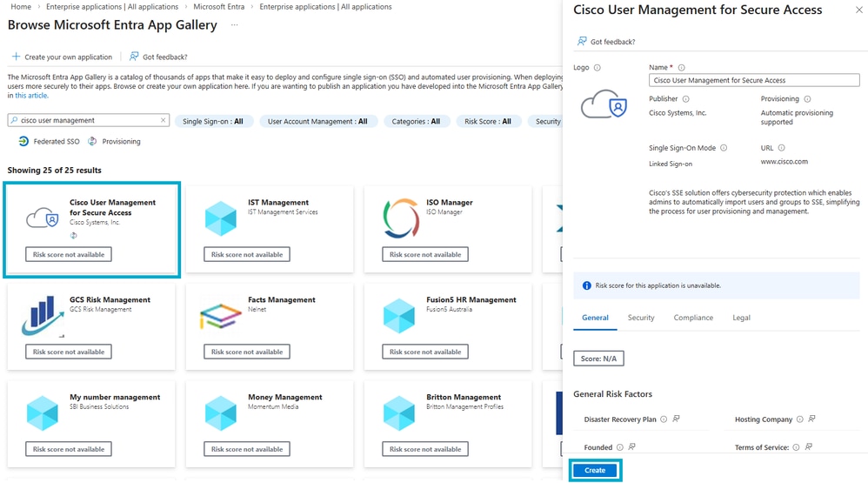Click the info icon next to Logo
Image resolution: width=868 pixels, height=483 pixels.
coord(598,68)
